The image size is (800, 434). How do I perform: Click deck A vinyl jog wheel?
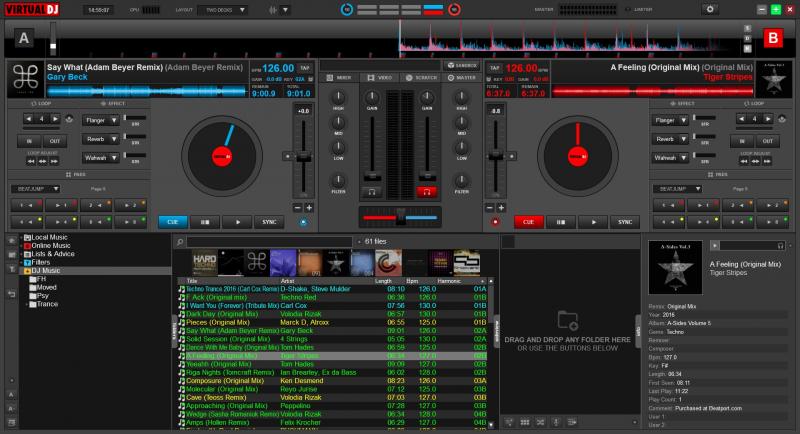(x=222, y=156)
